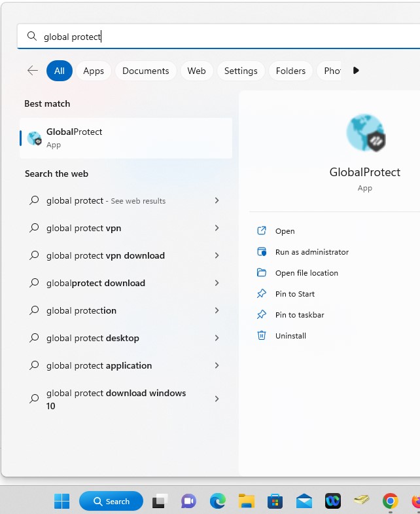
Task: Click the 'GlobalProtect' title in the details pane
Action: coord(364,172)
